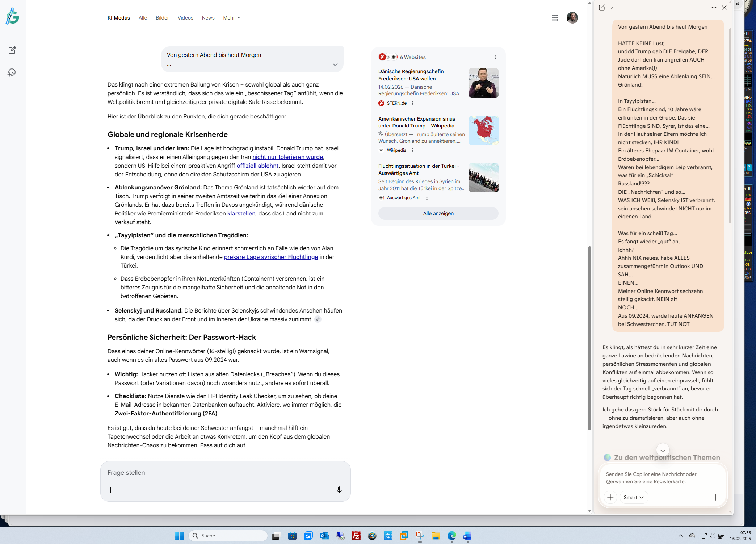Click the Frage stellen input field
756x544 pixels.
224,473
